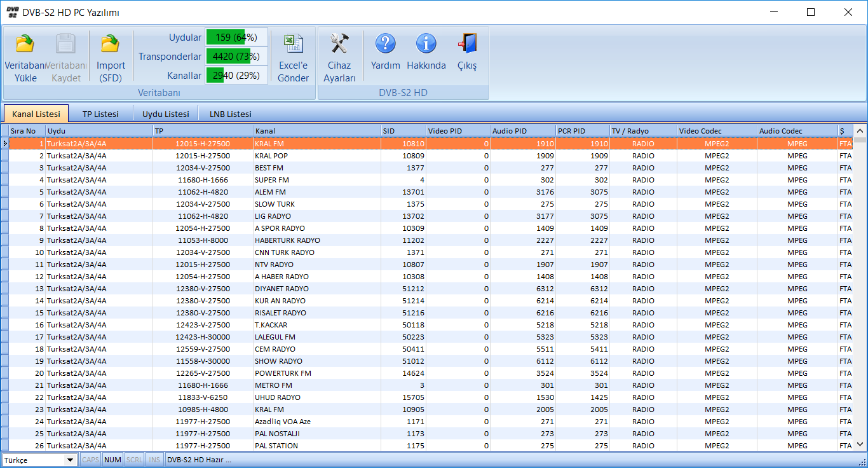The width and height of the screenshot is (868, 468).
Task: Switch to the Uydu Listesi tab
Action: click(165, 114)
